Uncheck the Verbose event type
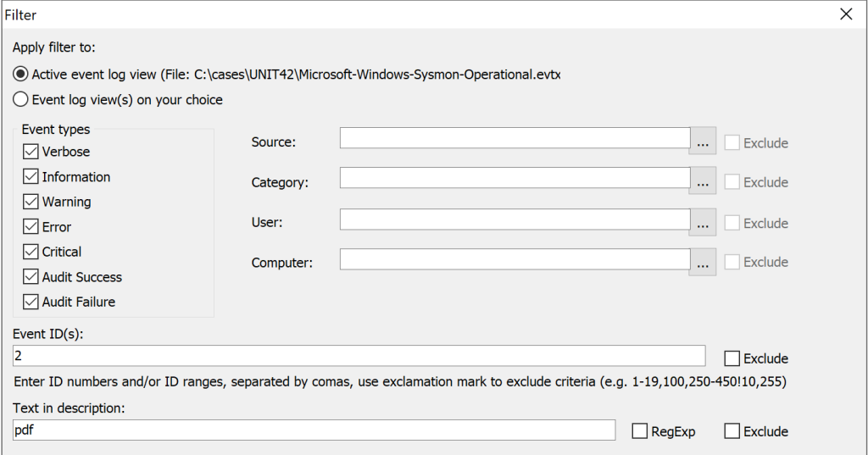 tap(31, 152)
